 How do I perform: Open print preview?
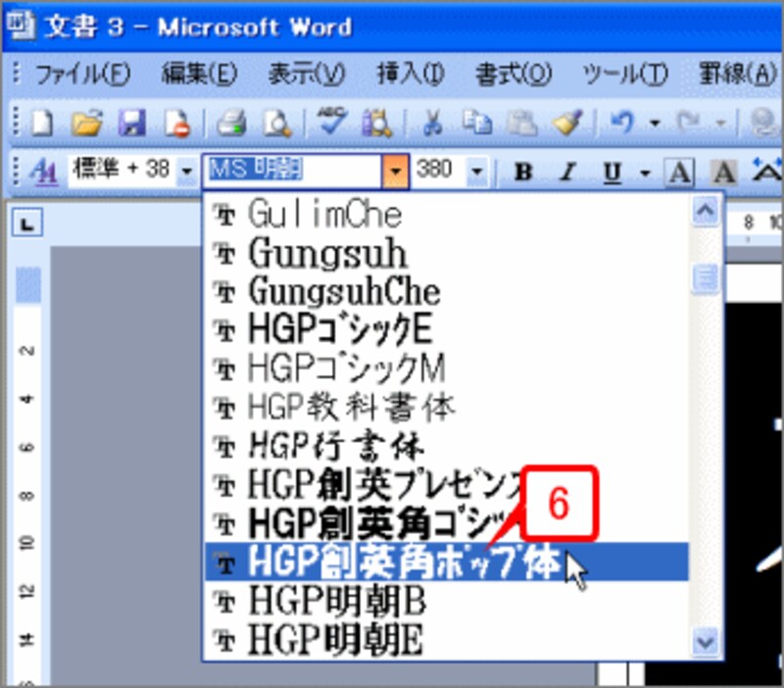279,122
